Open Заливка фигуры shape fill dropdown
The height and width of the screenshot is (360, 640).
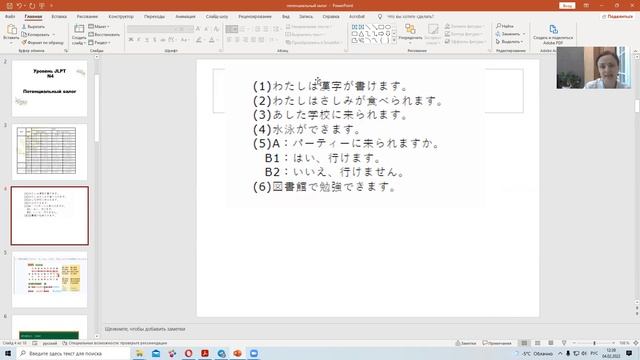click(x=464, y=27)
